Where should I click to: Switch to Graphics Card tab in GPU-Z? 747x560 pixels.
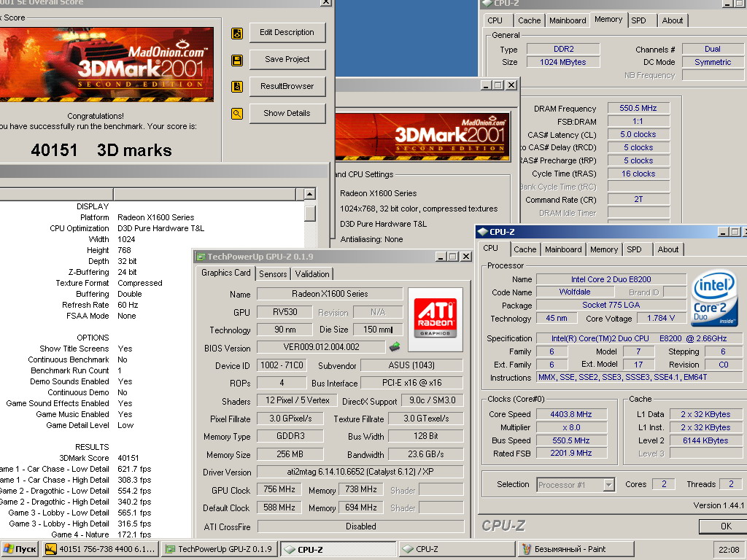tap(226, 273)
